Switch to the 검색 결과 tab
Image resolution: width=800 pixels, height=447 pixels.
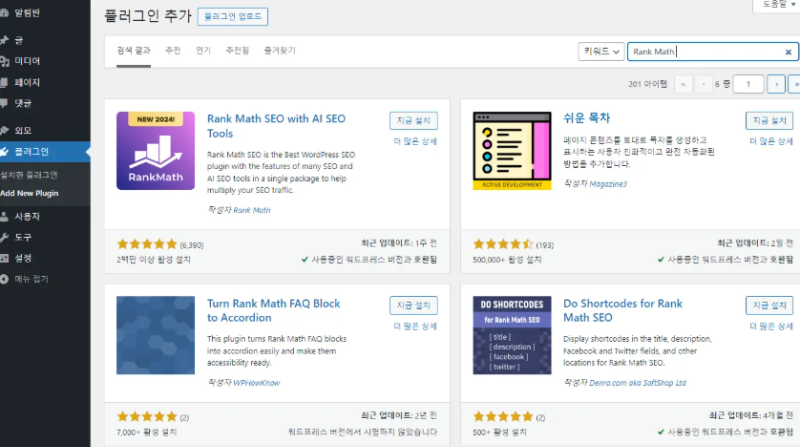point(134,51)
